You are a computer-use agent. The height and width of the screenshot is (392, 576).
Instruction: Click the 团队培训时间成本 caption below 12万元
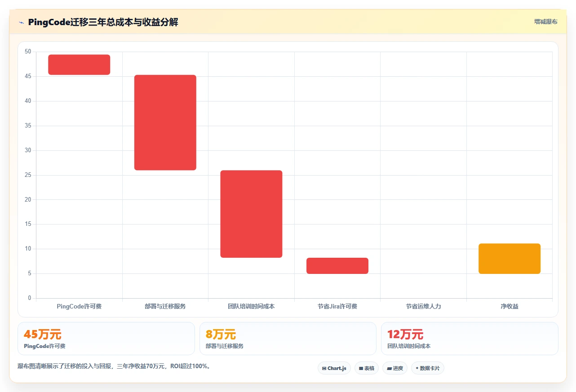409,346
